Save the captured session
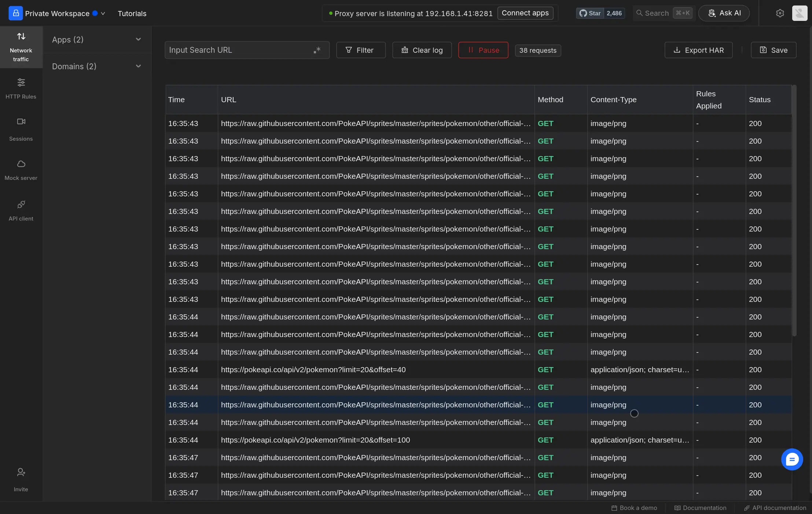 (774, 50)
